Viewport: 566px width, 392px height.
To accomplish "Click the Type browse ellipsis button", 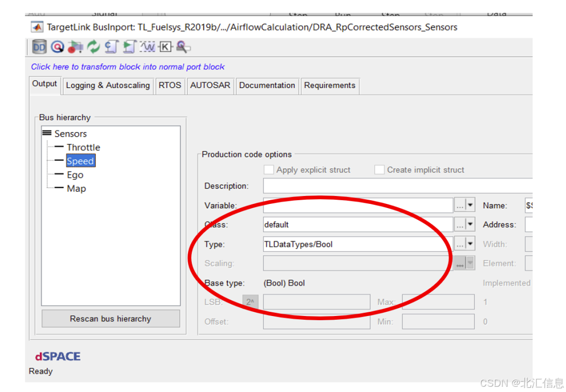I will click(460, 244).
